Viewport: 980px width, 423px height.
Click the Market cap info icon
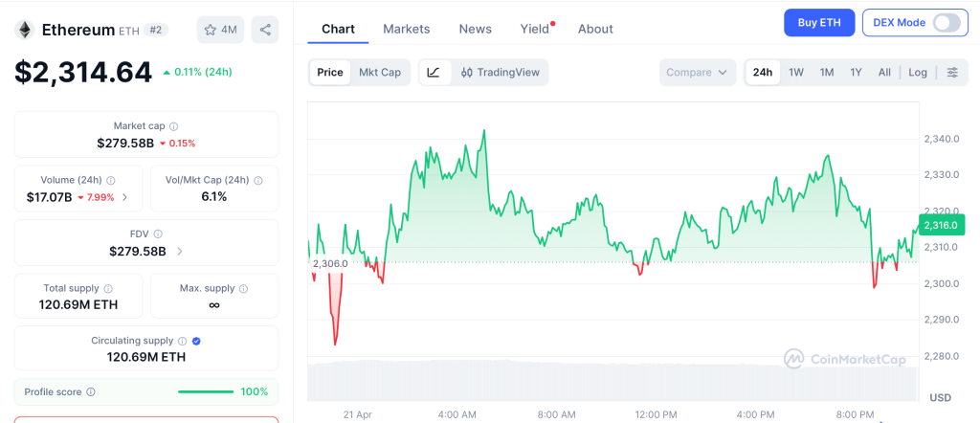coord(173,126)
